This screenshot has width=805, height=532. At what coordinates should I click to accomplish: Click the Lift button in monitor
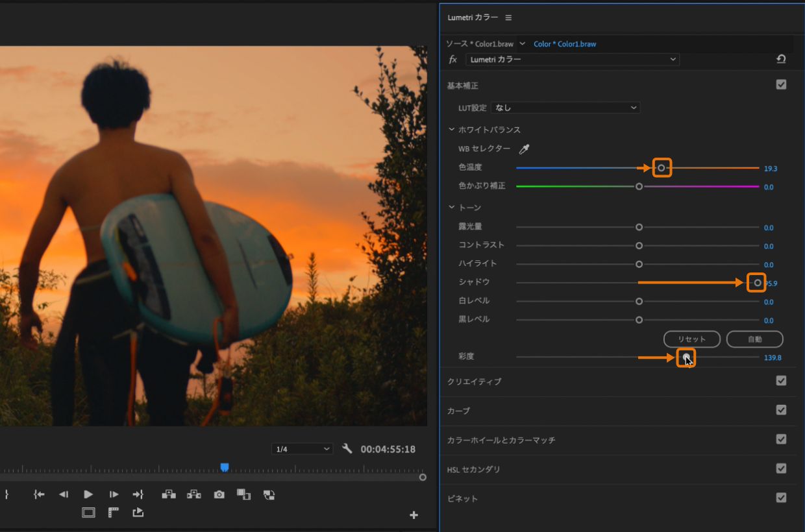(x=169, y=494)
